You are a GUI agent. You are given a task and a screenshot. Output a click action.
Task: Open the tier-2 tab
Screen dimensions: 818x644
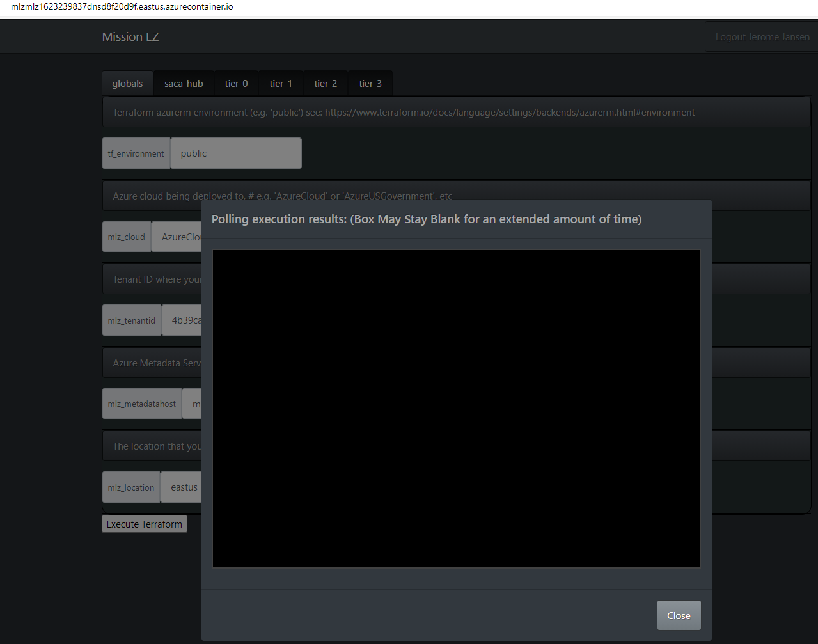coord(325,83)
